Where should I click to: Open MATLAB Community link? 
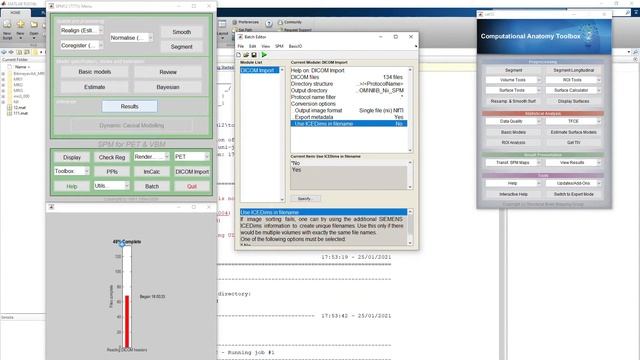[290, 22]
